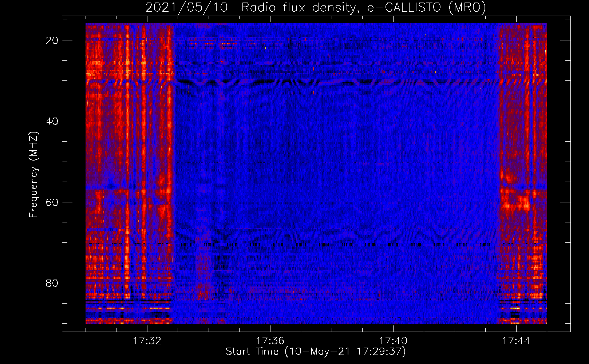The height and width of the screenshot is (364, 589).
Task: Click the 17:40 time tick label
Action: (x=393, y=341)
